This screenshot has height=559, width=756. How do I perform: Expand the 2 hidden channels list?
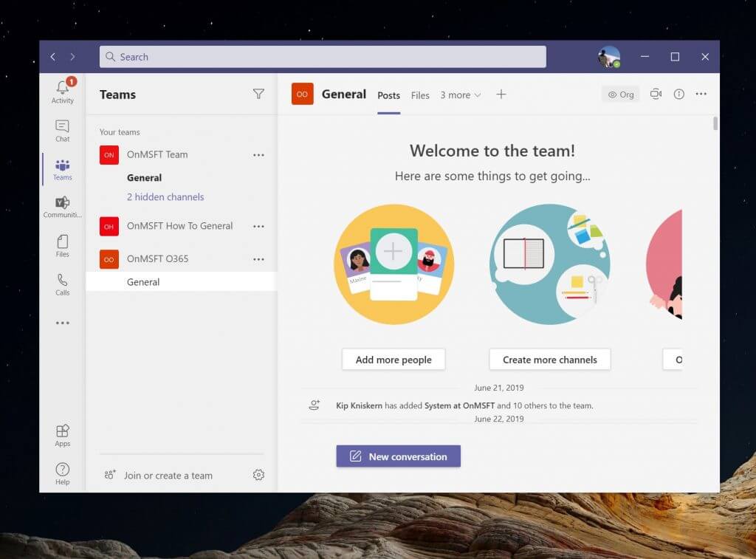point(165,196)
